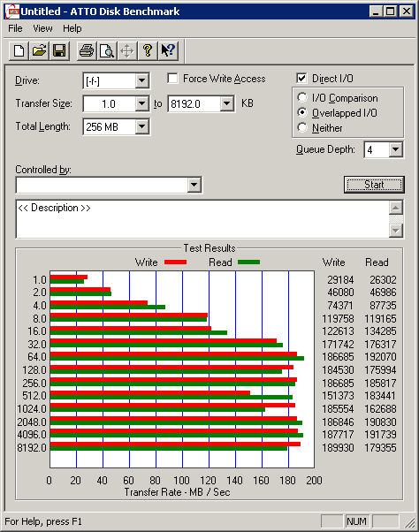Click the Test Results group title
The image size is (419, 532).
(x=209, y=248)
